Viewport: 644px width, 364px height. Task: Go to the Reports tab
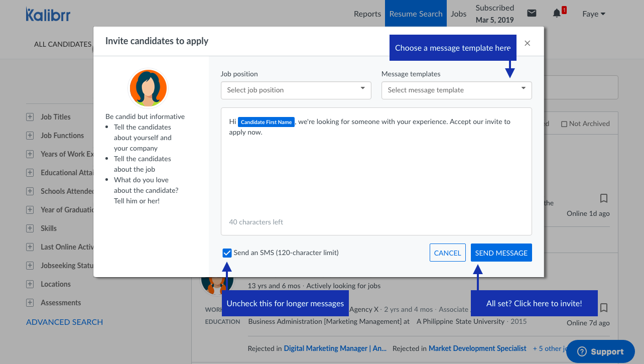point(367,14)
